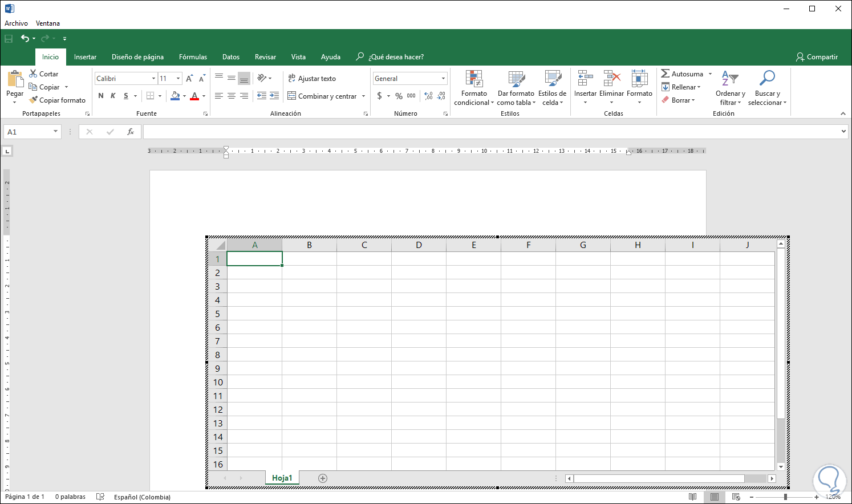
Task: Expand the Combinar y centrar arrow
Action: point(363,96)
